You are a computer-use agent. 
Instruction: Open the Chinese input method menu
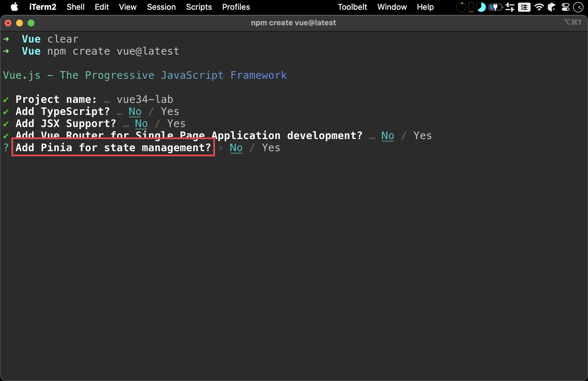(524, 7)
